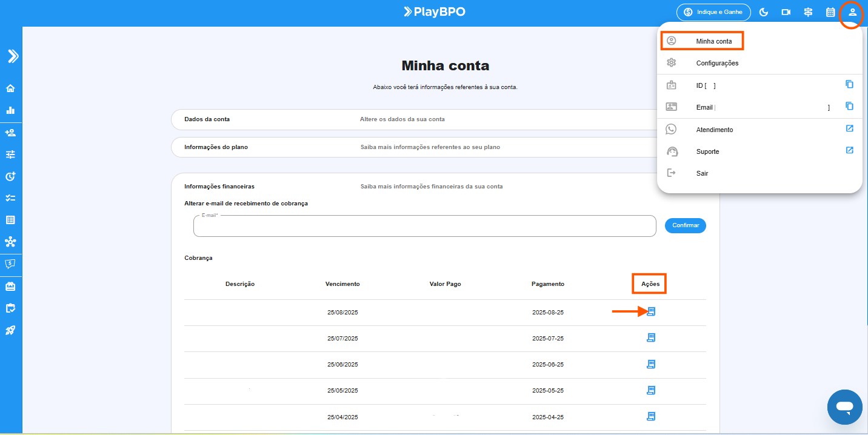This screenshot has width=868, height=435.
Task: Open the bar chart dashboard sidebar icon
Action: (x=10, y=110)
